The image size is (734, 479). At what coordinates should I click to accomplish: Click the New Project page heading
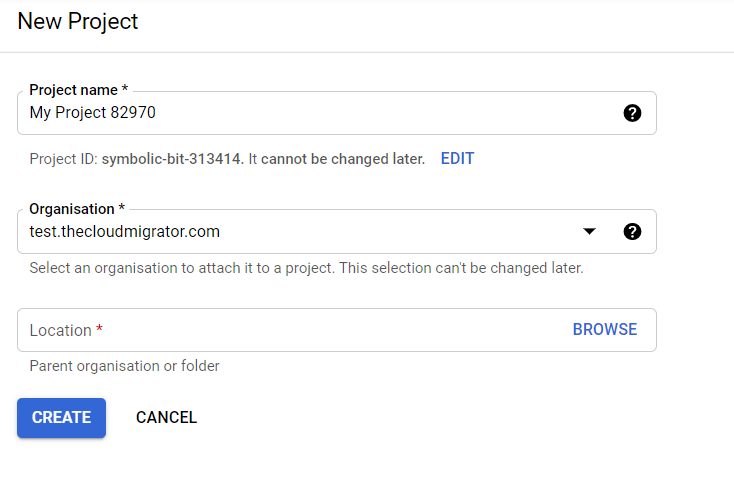click(78, 22)
